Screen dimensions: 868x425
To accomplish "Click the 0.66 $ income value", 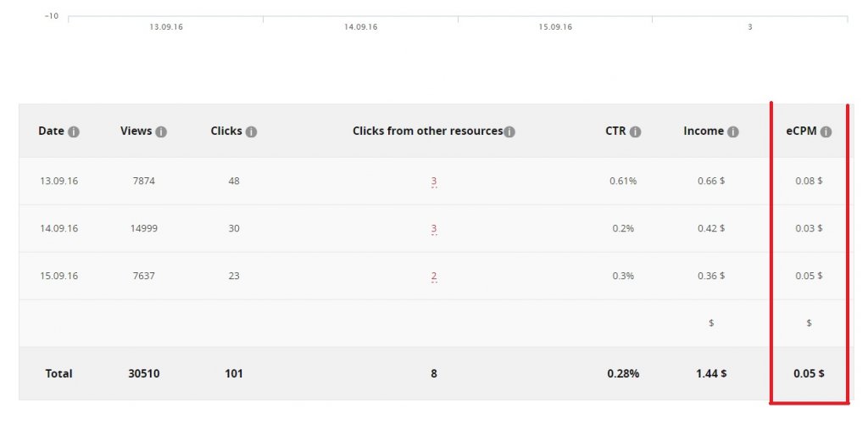I will pos(710,182).
